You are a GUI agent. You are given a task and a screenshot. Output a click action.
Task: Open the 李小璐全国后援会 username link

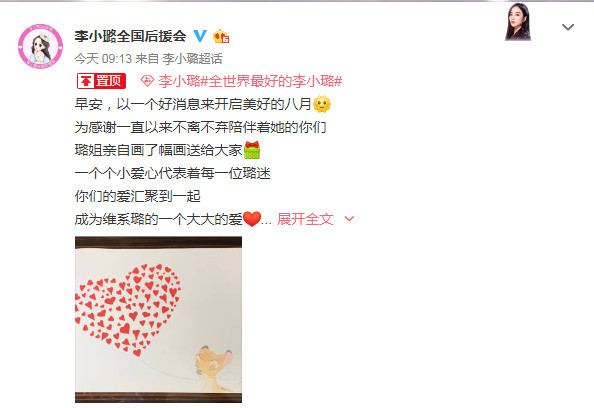[x=130, y=36]
